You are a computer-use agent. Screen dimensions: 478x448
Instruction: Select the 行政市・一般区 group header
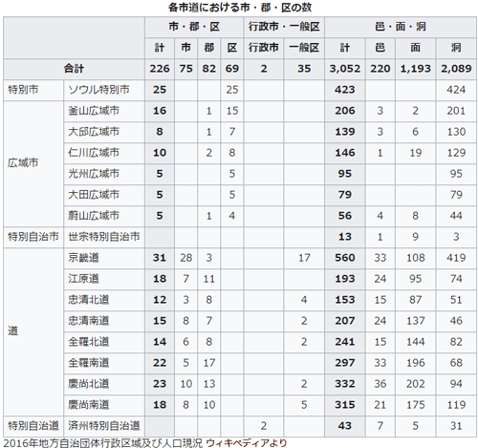pos(284,27)
